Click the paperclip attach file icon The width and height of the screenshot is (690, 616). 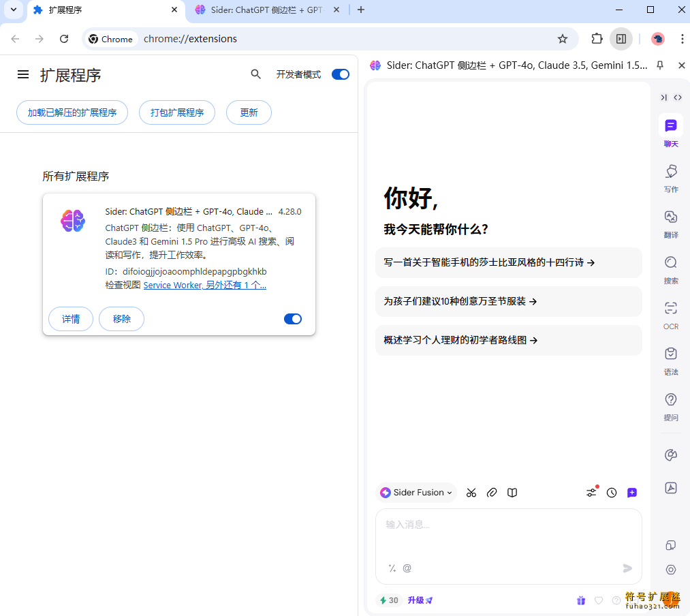(492, 493)
